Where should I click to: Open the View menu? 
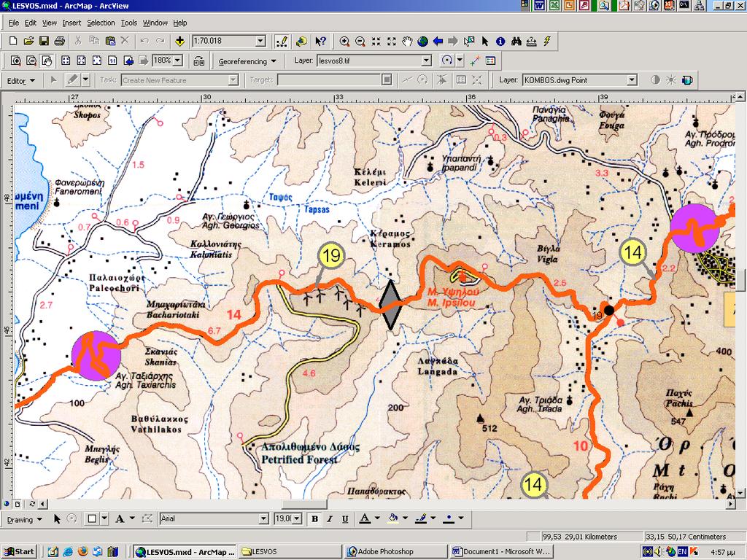click(49, 23)
